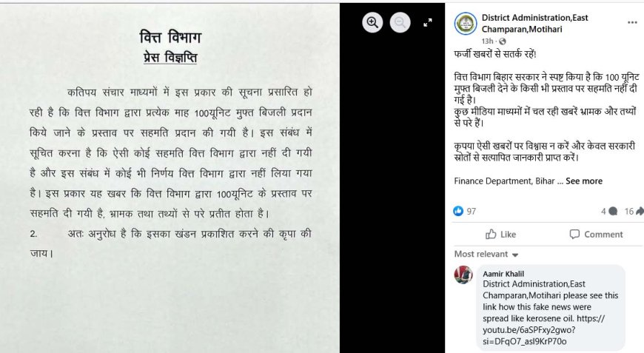This screenshot has width=644, height=353.
Task: Click the greyed zoom out magnifier icon
Action: click(400, 22)
